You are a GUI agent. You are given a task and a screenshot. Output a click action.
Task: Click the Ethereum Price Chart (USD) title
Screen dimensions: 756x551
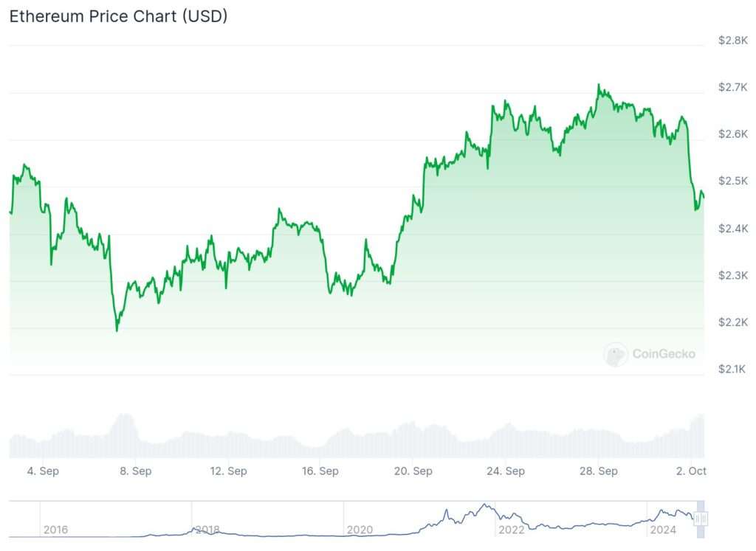[118, 16]
